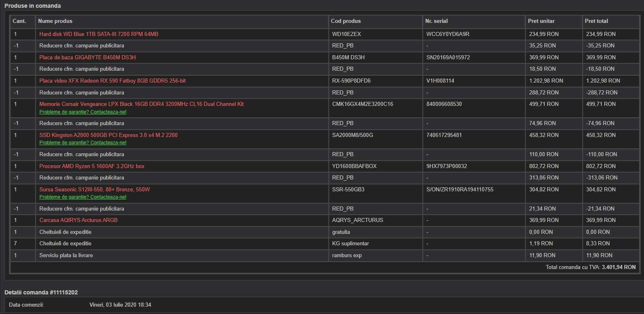
Task: Open Procesor AMD Ryzen 5 1600AF link
Action: click(x=92, y=166)
